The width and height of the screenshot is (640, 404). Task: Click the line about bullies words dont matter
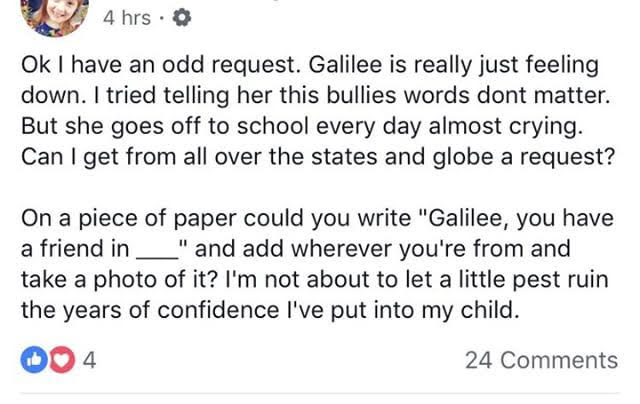pyautogui.click(x=316, y=95)
